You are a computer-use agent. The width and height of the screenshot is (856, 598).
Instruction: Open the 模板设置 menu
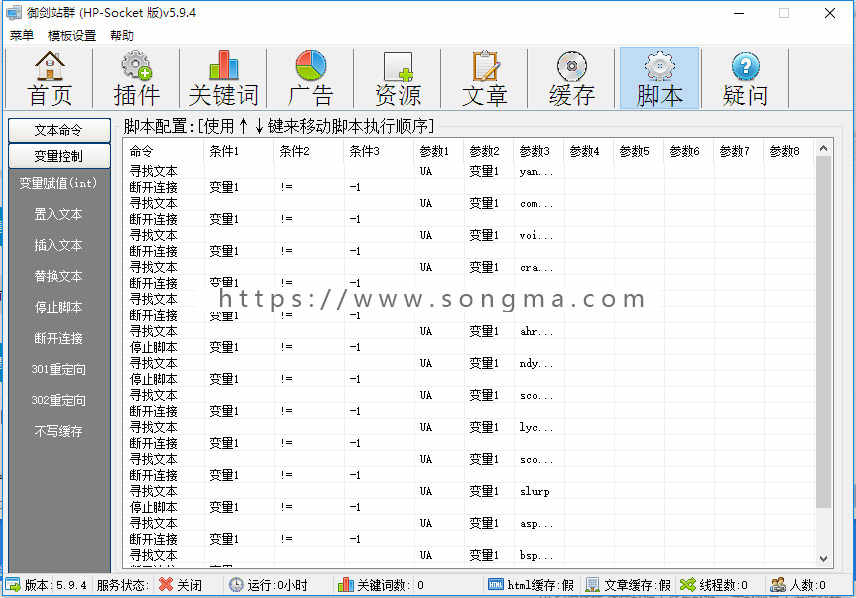72,35
